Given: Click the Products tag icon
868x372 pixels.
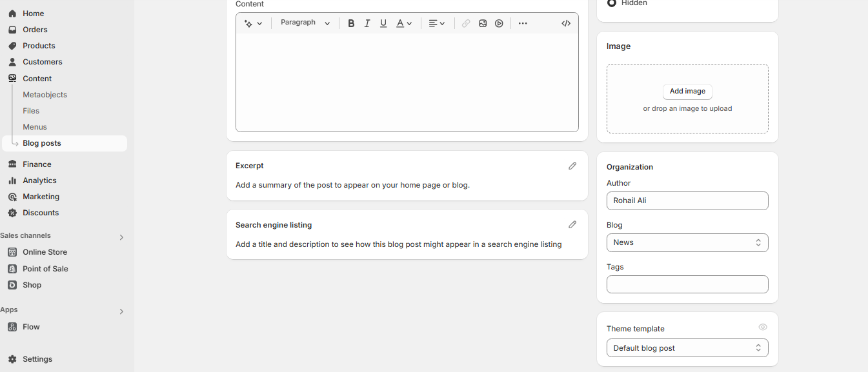Looking at the screenshot, I should [12, 46].
